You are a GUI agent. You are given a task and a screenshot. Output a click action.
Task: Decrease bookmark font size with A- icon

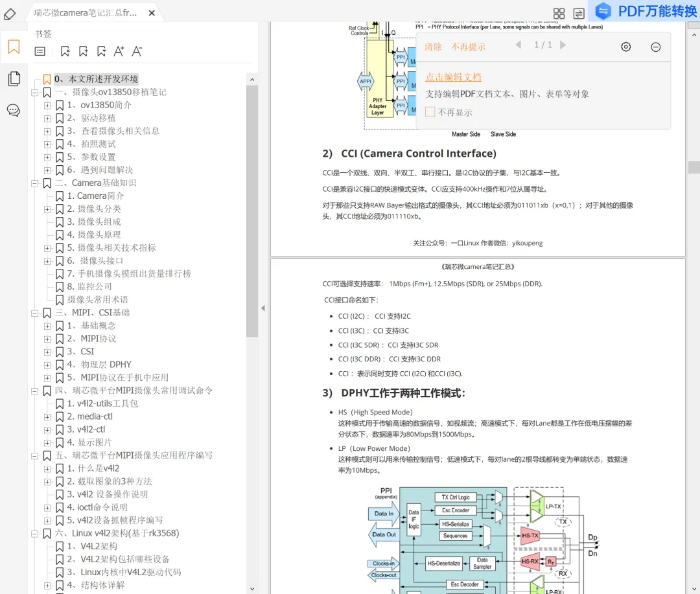pyautogui.click(x=137, y=51)
